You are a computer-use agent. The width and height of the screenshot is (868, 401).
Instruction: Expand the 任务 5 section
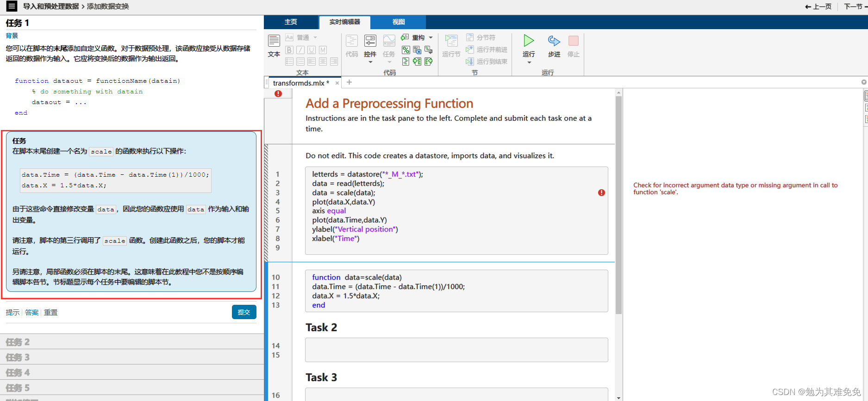(132, 387)
